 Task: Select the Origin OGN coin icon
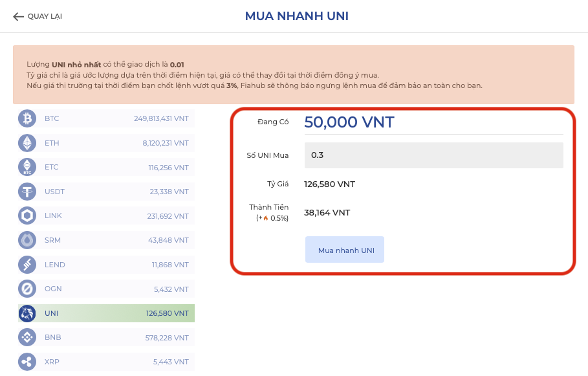27,289
